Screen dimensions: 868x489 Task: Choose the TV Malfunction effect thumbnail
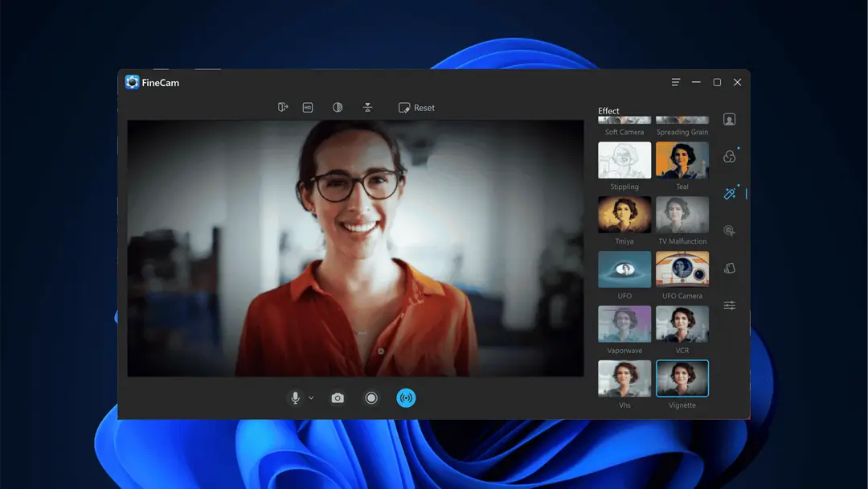tap(682, 214)
